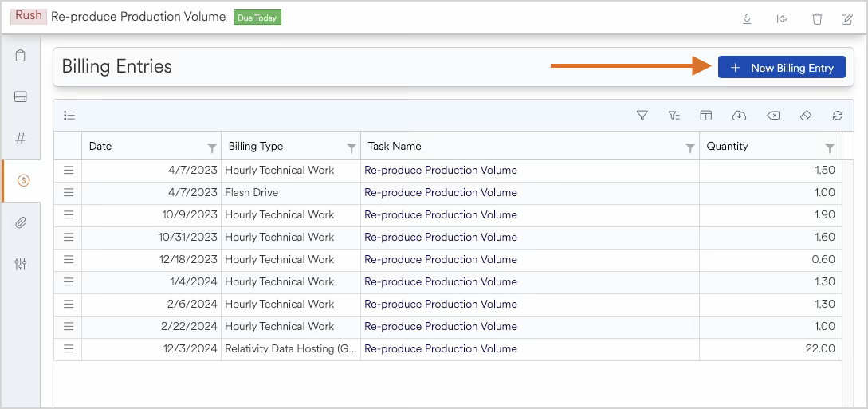Click the filter funnel toolbar icon
Image resolution: width=868 pixels, height=409 pixels.
tap(642, 115)
